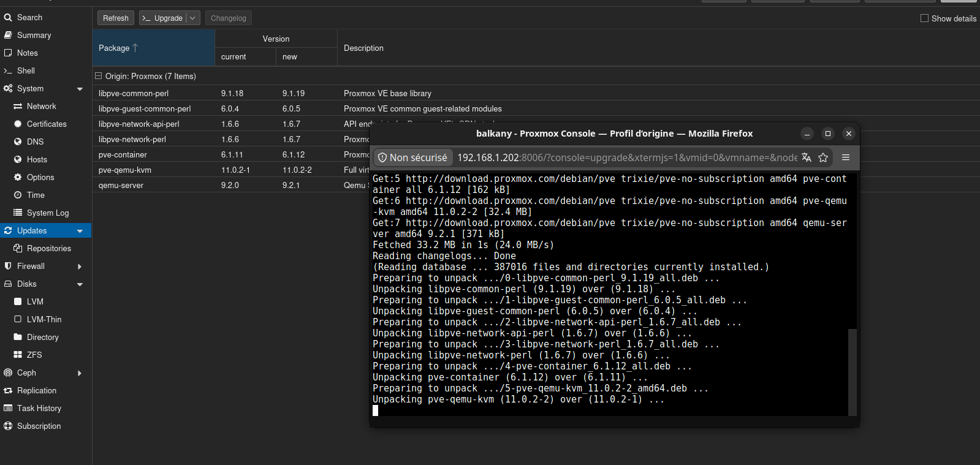This screenshot has height=465, width=980.
Task: Open the Upgrade button dropdown arrow
Action: (192, 18)
